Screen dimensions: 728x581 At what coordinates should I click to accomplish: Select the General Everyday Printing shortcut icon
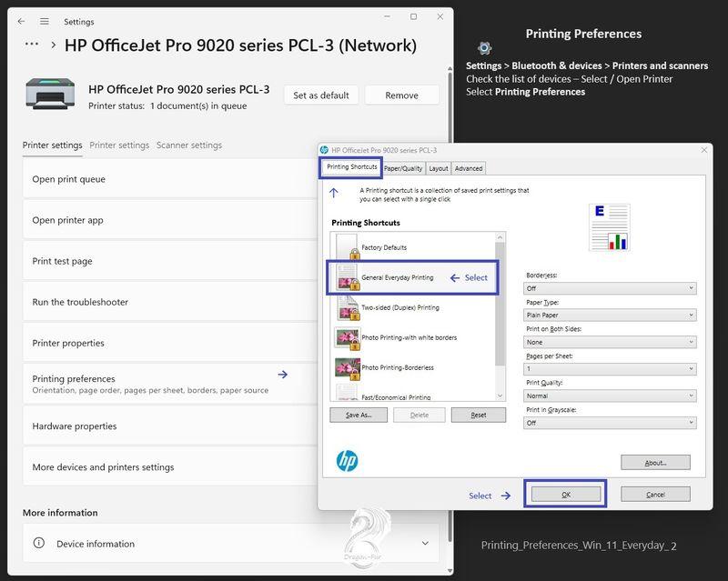click(348, 277)
